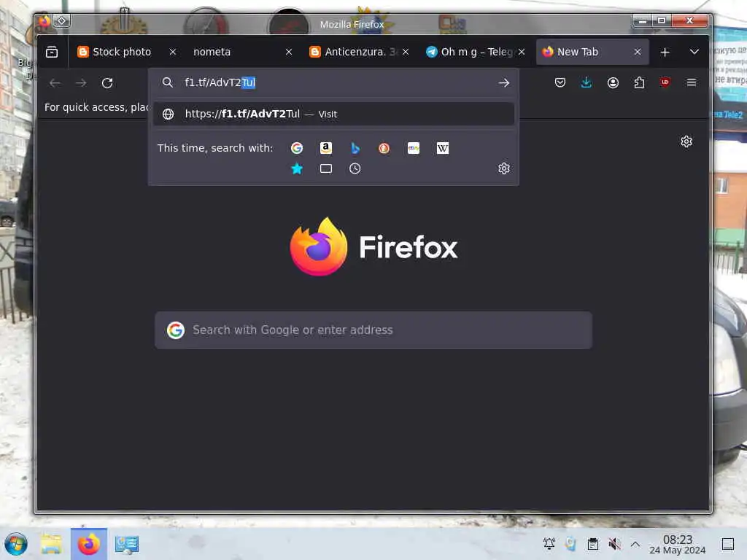Screen dimensions: 747x560
Task: Reload the current page
Action: [x=107, y=83]
